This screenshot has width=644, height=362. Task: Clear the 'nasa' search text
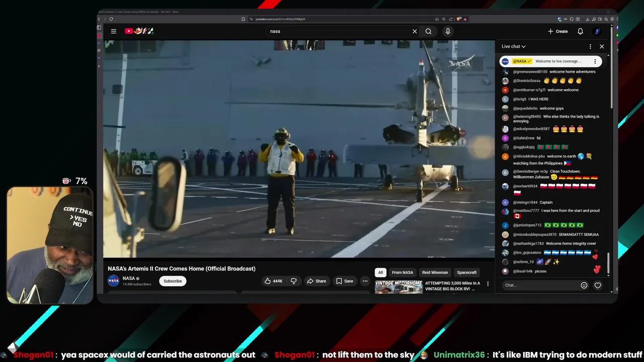[x=415, y=31]
